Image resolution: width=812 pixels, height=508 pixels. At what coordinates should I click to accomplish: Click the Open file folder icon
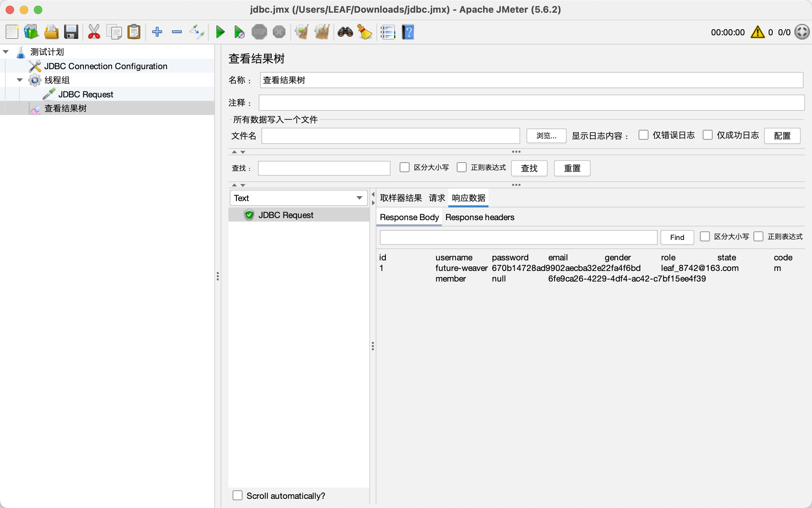pyautogui.click(x=51, y=32)
